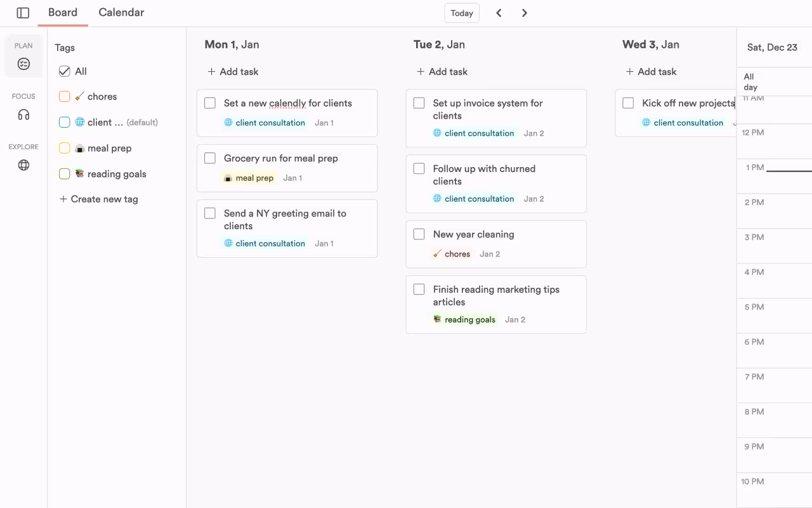Toggle the client tag checkbox
812x508 pixels.
pyautogui.click(x=64, y=122)
